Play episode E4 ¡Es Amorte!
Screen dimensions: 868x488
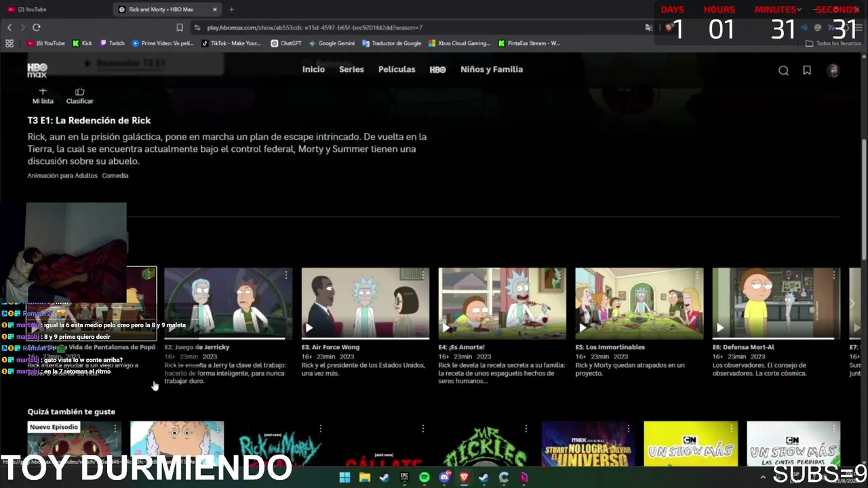click(x=446, y=328)
